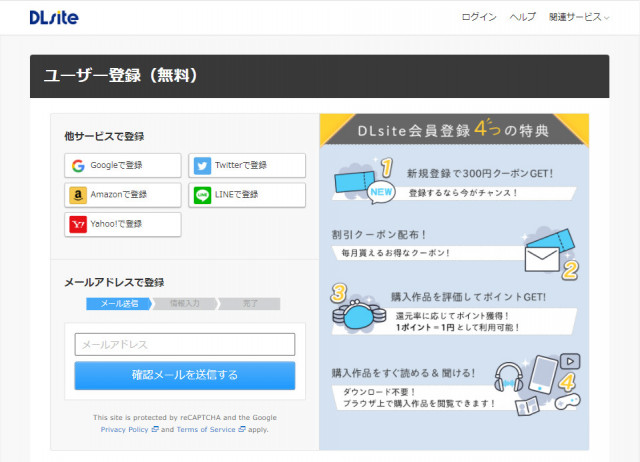Click DLsite会員登録4つの特典 banner
The height and width of the screenshot is (462, 640).
454,130
